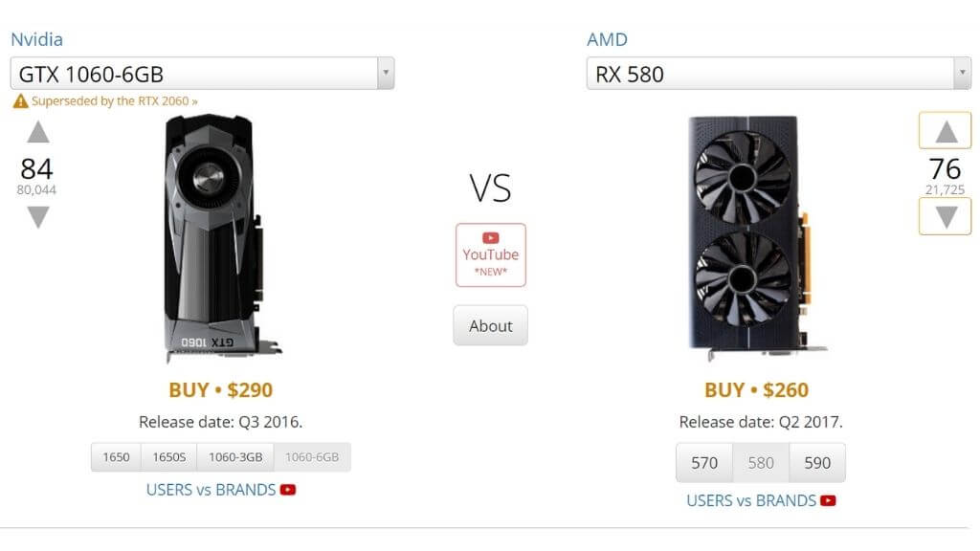The image size is (980, 551).
Task: Click the YouTube icon under VS
Action: click(x=491, y=237)
